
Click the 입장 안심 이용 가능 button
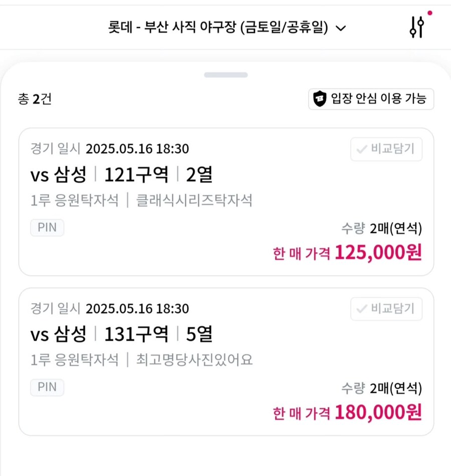pyautogui.click(x=371, y=99)
